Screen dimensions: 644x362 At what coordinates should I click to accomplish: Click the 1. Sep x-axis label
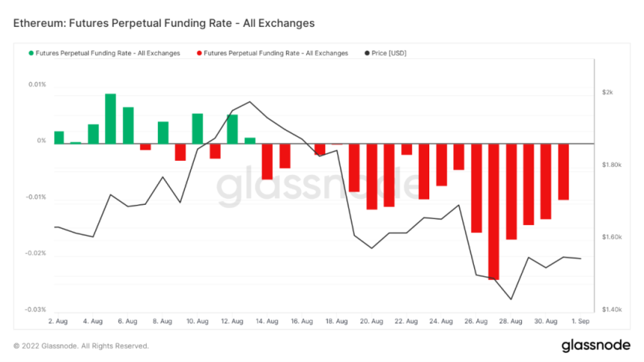[581, 321]
